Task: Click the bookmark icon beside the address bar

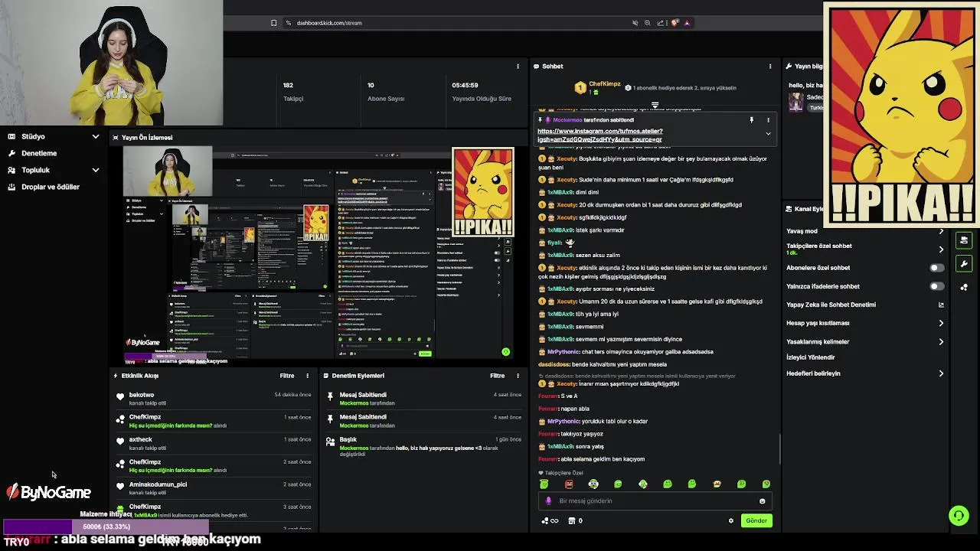Action: pos(273,23)
